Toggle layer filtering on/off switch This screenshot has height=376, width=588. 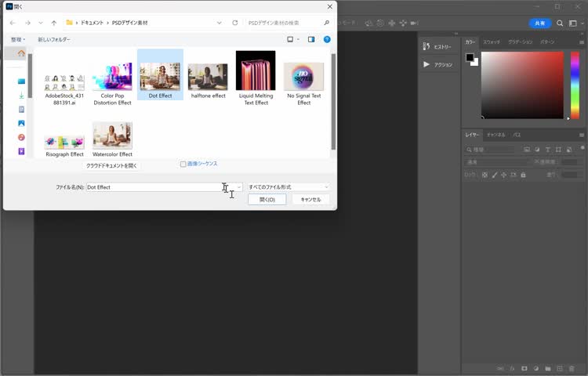point(583,148)
